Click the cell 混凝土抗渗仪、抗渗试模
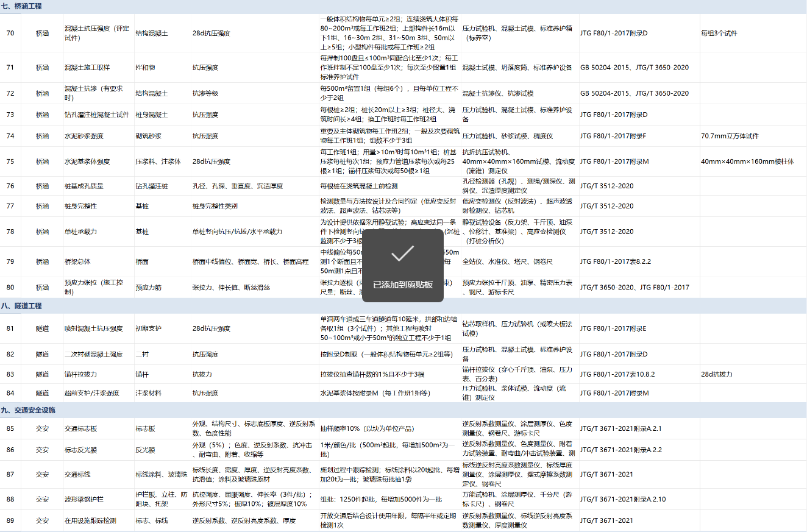This screenshot has height=532, width=807. [x=498, y=93]
